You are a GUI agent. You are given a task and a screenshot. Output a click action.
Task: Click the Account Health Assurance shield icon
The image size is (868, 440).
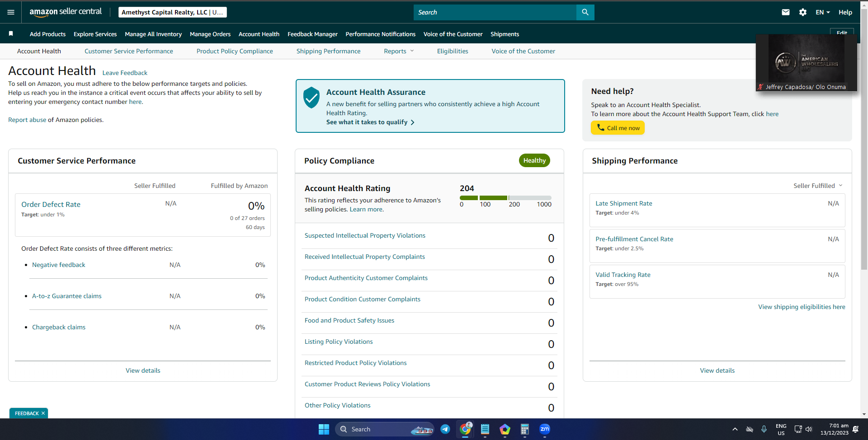(311, 97)
